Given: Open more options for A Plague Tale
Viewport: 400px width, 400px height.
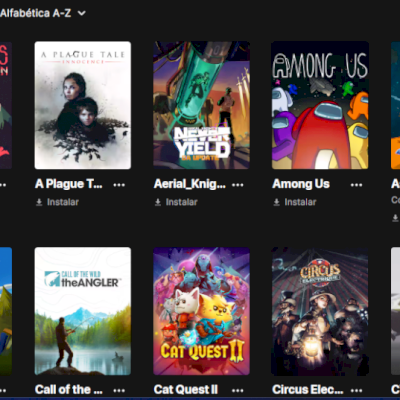Looking at the screenshot, I should tap(119, 185).
